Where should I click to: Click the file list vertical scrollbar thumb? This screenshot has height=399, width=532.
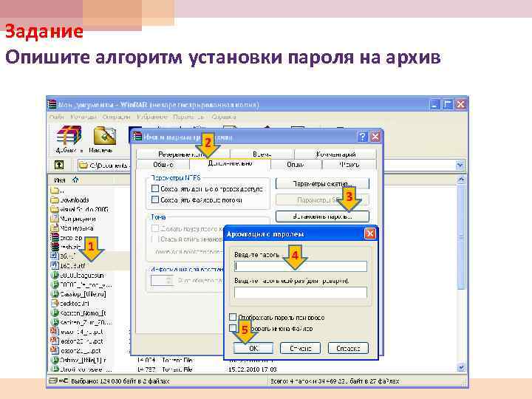click(461, 237)
